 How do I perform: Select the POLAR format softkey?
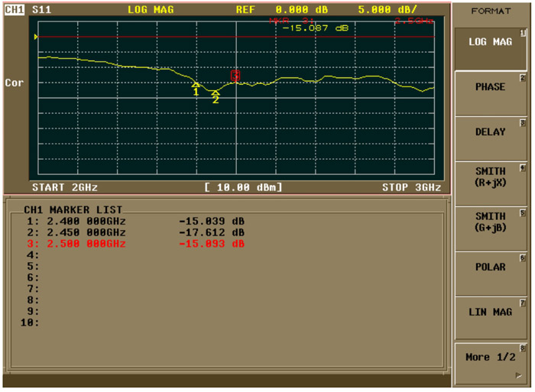point(491,274)
